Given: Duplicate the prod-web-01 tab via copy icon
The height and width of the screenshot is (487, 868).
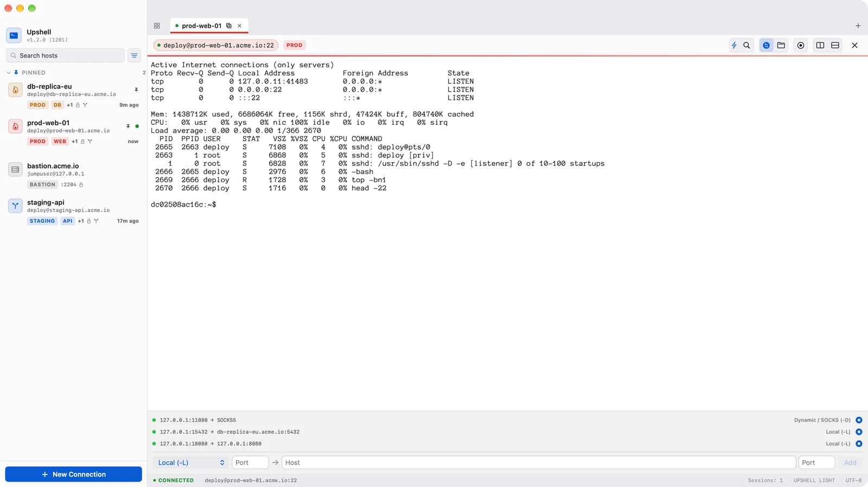Looking at the screenshot, I should 229,25.
